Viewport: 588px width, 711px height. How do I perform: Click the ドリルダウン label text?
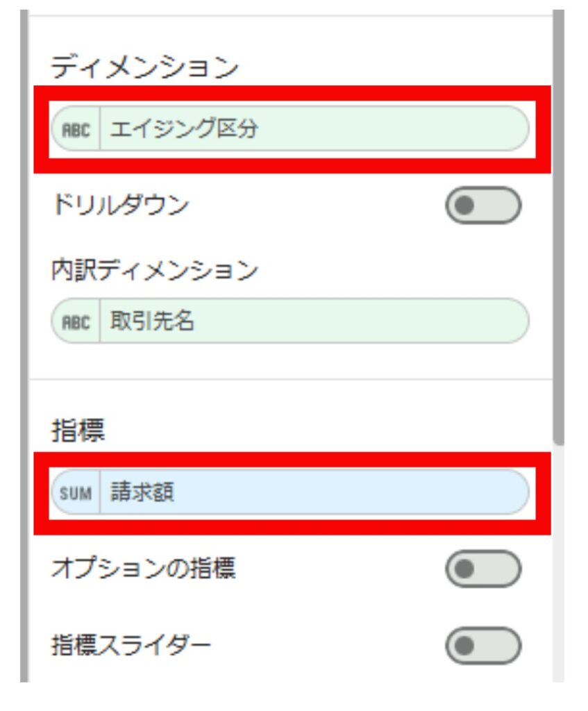(120, 206)
